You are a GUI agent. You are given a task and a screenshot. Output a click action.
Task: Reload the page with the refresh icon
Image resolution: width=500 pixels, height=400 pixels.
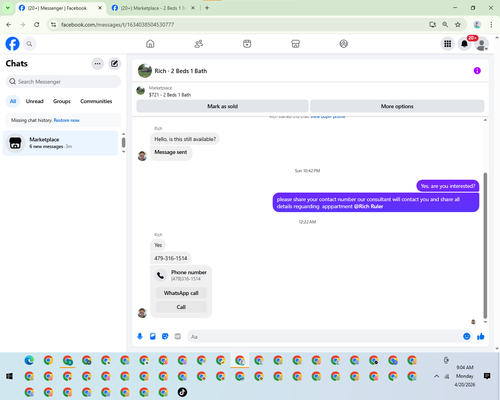(37, 24)
